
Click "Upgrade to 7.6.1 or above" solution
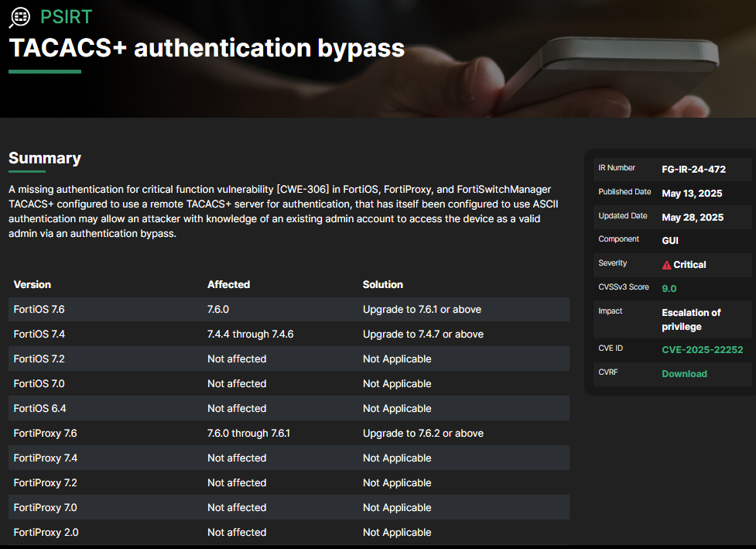422,309
